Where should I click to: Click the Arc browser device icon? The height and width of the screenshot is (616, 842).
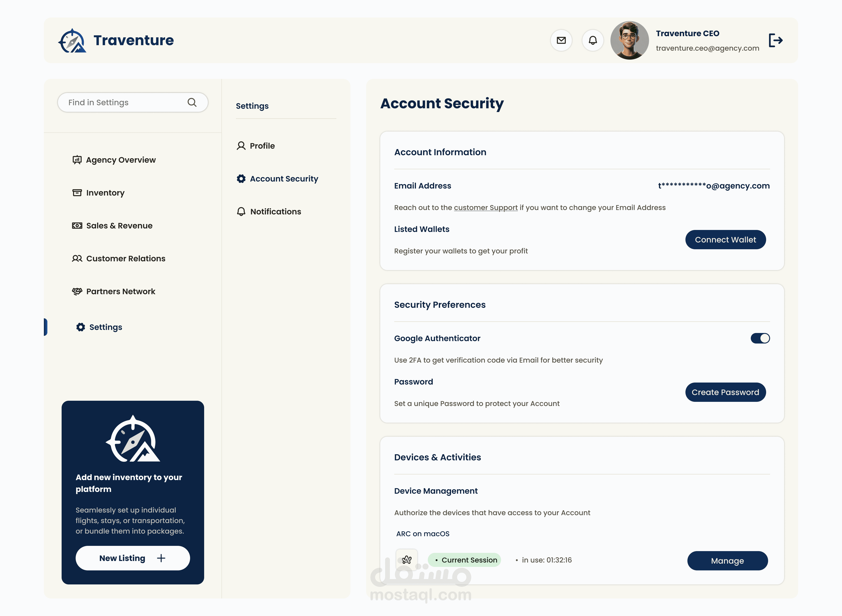pos(407,560)
